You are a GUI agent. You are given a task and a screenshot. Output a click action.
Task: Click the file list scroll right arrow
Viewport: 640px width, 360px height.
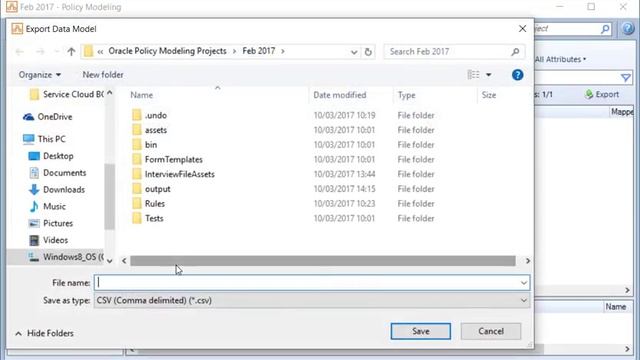(528, 261)
